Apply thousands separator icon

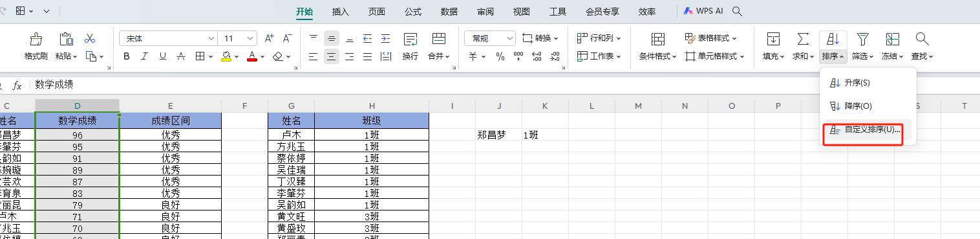click(518, 56)
